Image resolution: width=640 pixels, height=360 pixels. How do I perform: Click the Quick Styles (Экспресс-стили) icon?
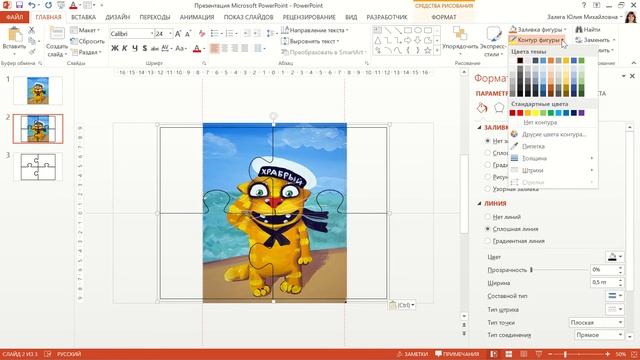(493, 34)
